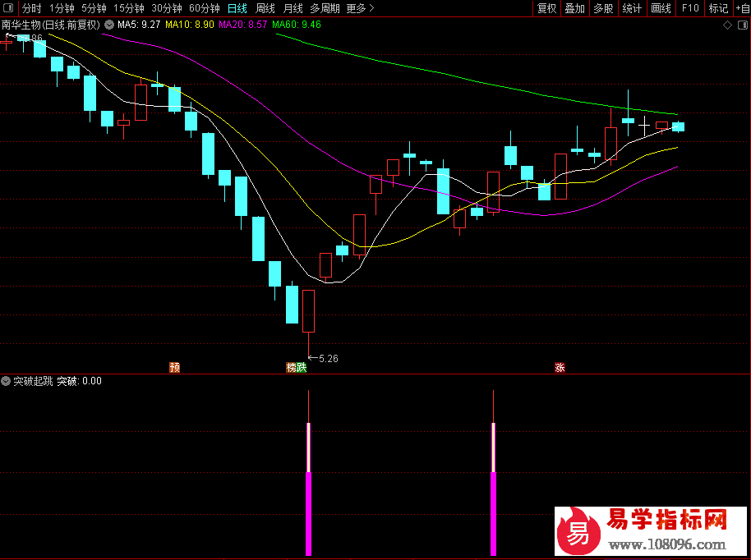751x560 pixels.
Task: Click the 5.26 low price label
Action: (328, 359)
